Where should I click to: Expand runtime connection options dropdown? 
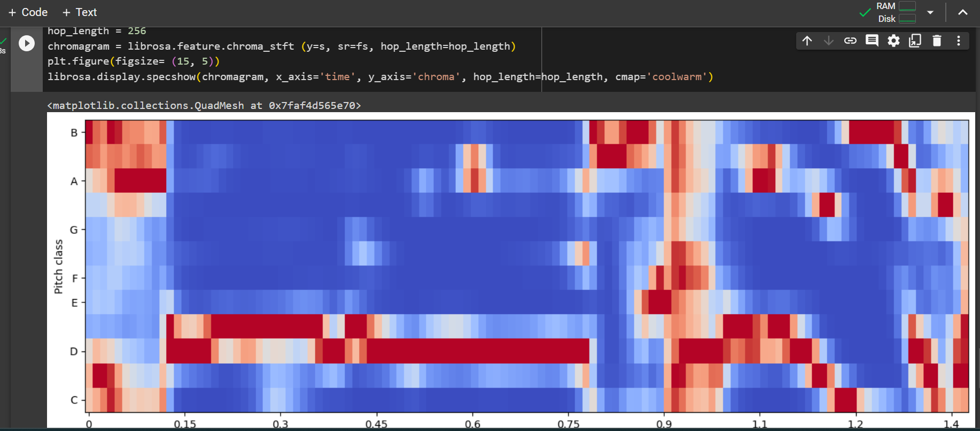point(930,12)
